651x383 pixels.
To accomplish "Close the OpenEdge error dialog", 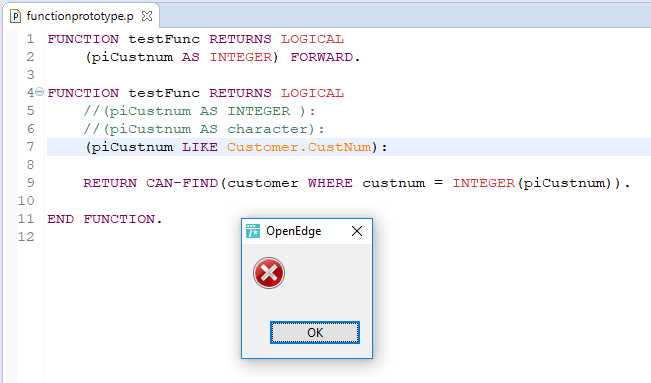I will [357, 231].
